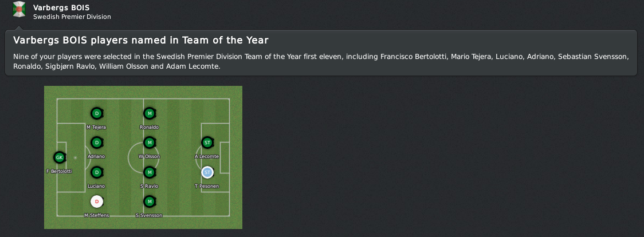
Task: Click the Varbergs BOIS club badge
Action: [x=19, y=9]
